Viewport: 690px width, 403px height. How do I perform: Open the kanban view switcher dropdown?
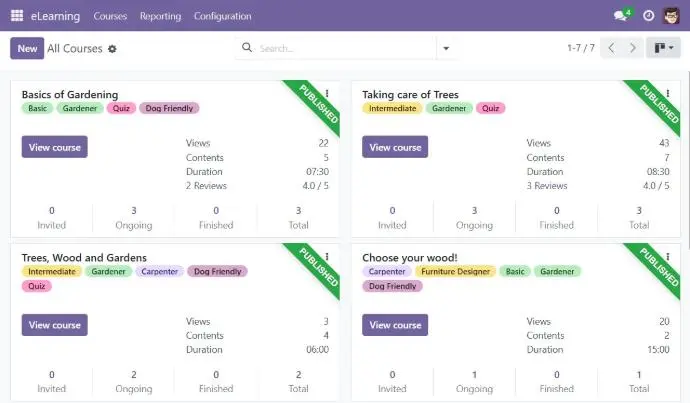(x=663, y=48)
